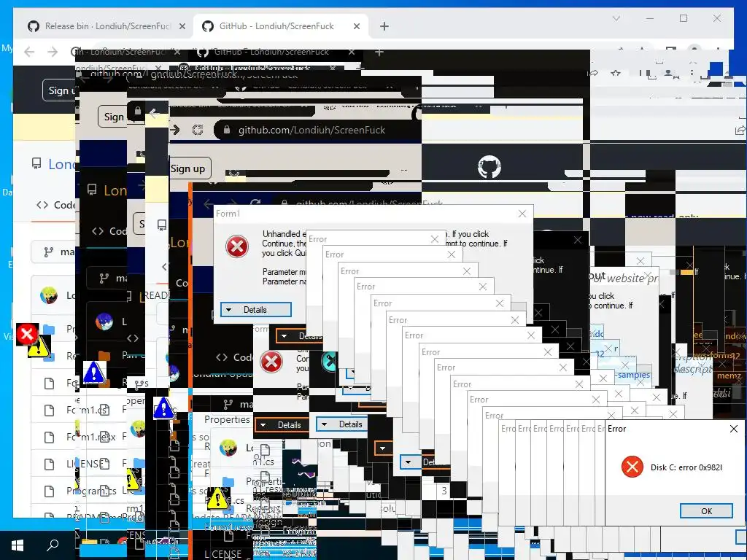Open the Chrome profile avatar icon
The width and height of the screenshot is (747, 560).
coord(668,74)
